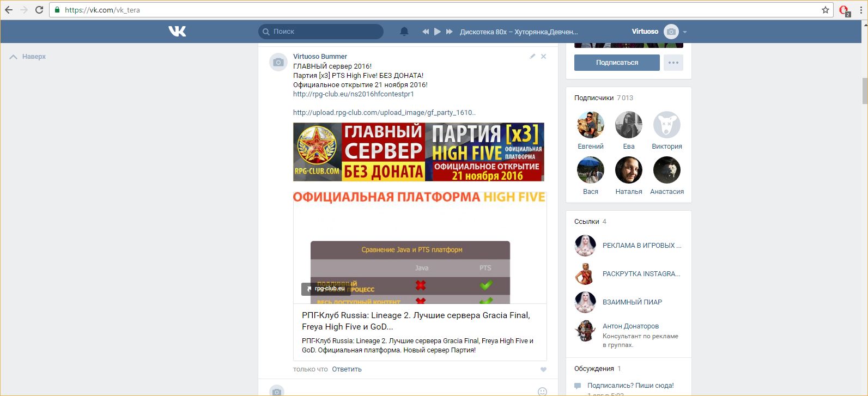Open subscriber Евгений's avatar
This screenshot has width=868, height=396.
click(x=591, y=125)
